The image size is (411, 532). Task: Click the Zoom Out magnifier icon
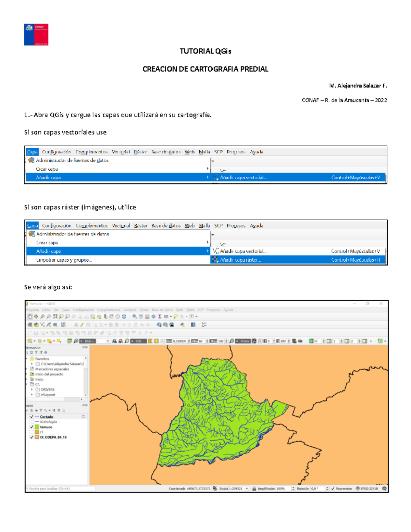[49, 316]
